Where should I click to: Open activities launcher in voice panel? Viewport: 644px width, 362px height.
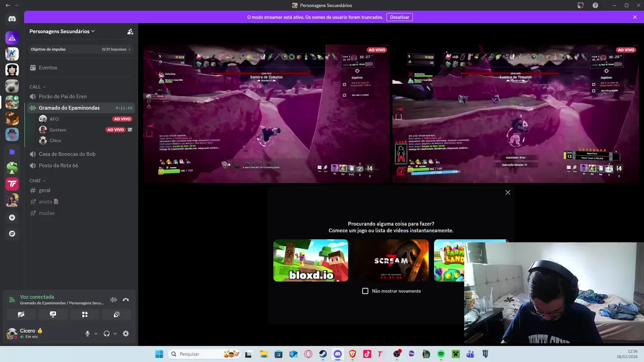85,314
